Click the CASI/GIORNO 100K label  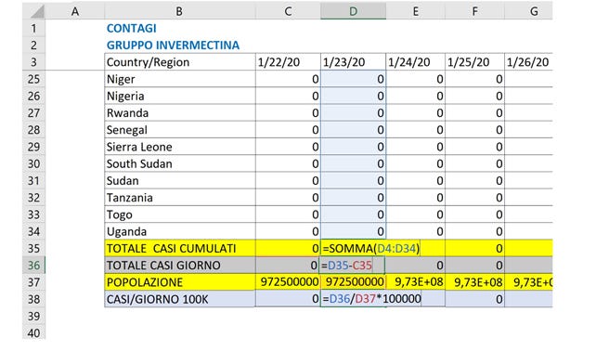tap(180, 299)
